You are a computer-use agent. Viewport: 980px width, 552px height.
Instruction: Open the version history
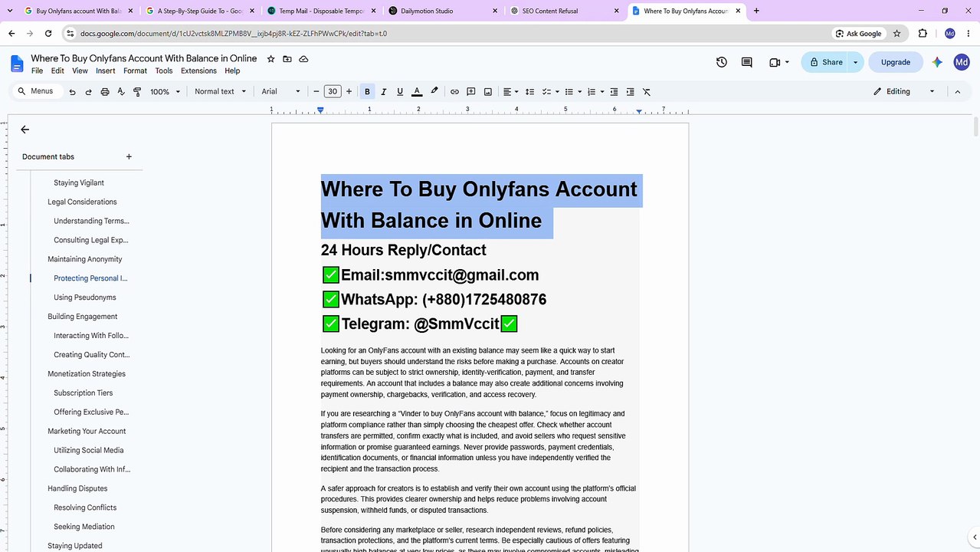721,62
